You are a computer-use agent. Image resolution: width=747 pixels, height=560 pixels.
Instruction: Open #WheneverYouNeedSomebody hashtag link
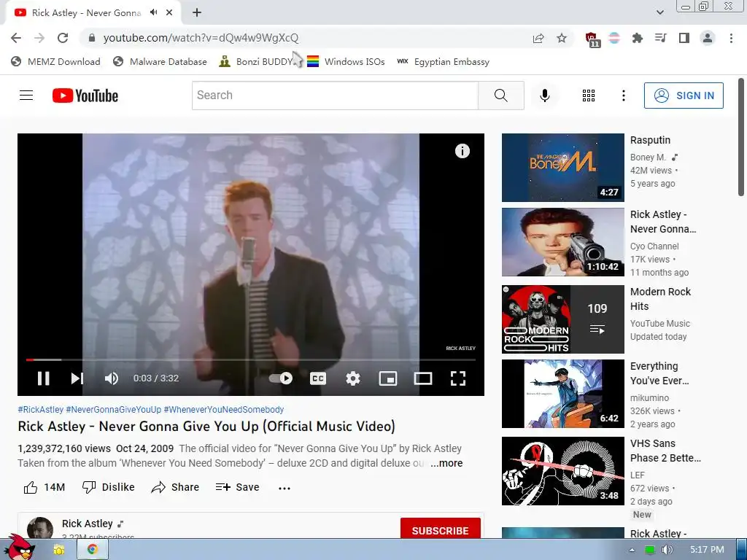tap(224, 410)
